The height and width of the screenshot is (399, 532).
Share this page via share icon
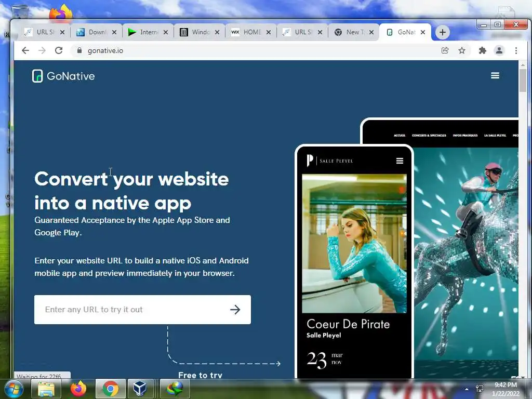coord(445,50)
